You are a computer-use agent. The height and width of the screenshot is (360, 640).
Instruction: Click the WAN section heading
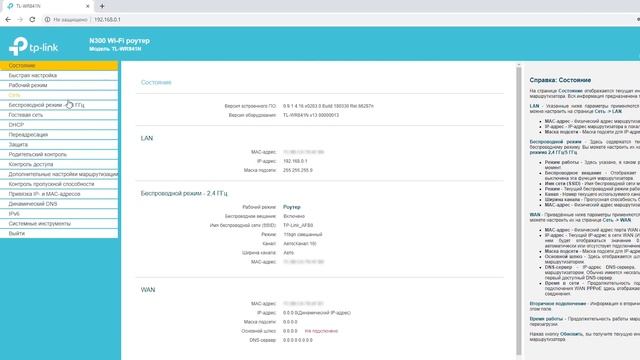[148, 290]
